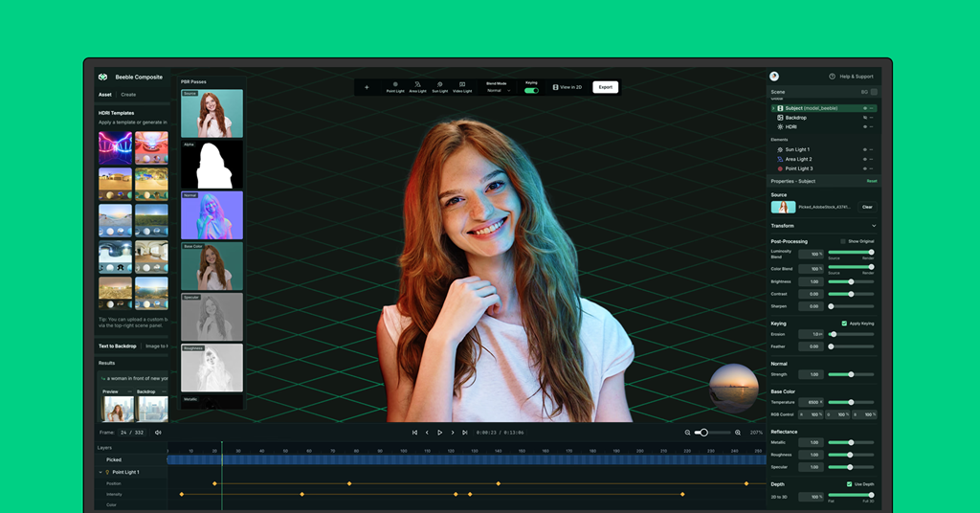The height and width of the screenshot is (513, 980).
Task: Click the plus icon in the top toolbar
Action: pos(367,87)
